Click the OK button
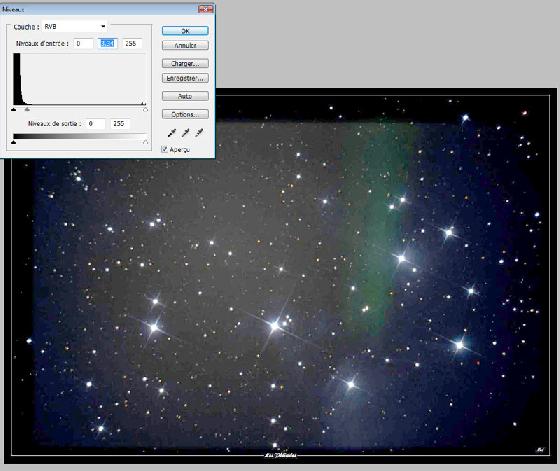 [x=185, y=31]
